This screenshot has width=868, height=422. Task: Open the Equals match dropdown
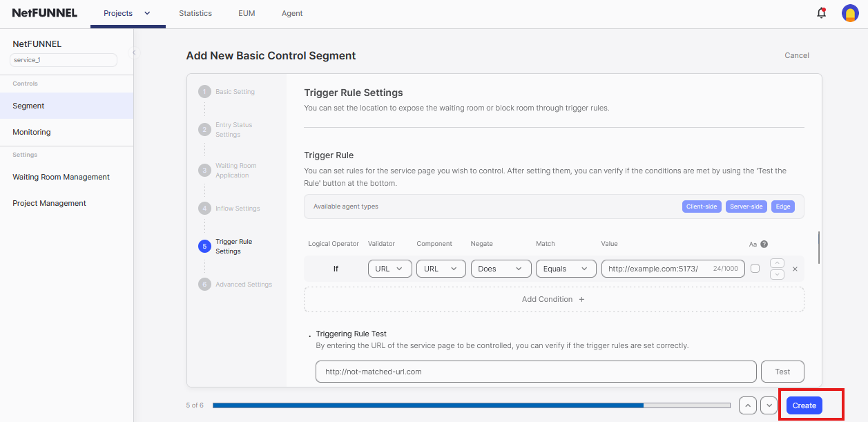(566, 269)
